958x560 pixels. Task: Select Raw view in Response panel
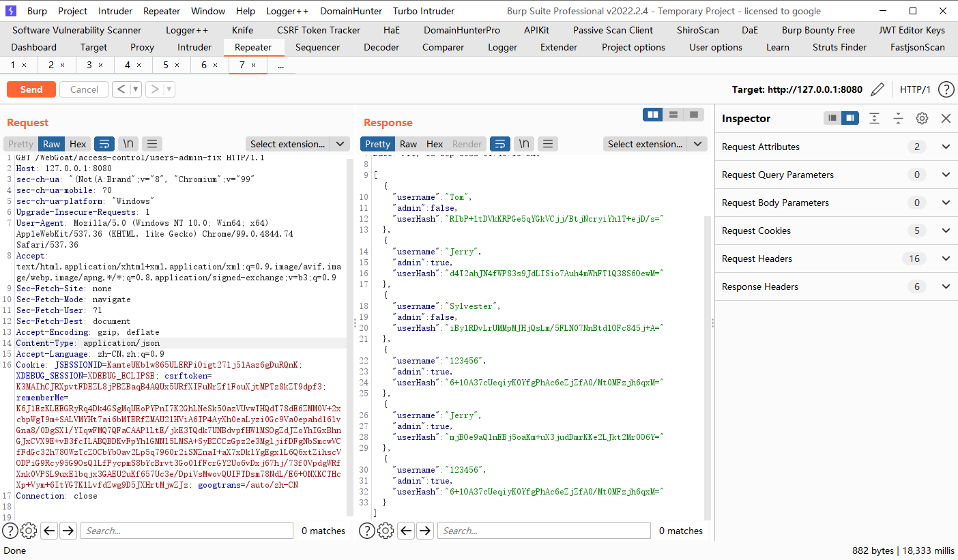[409, 144]
